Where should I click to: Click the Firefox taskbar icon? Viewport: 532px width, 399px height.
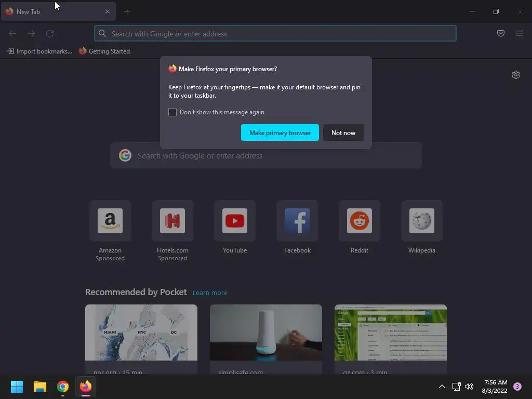(86, 387)
